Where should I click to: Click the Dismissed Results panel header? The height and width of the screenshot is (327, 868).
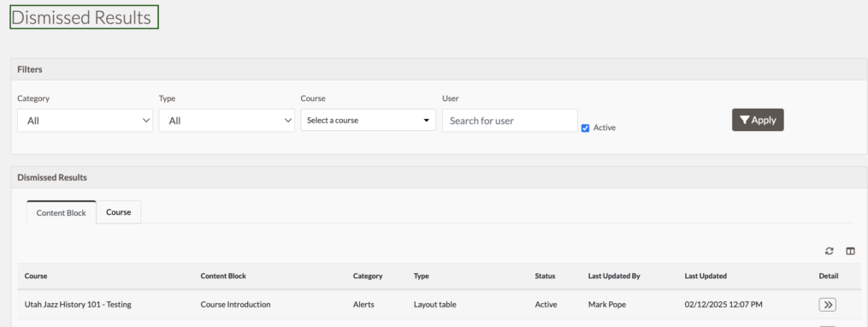click(440, 177)
